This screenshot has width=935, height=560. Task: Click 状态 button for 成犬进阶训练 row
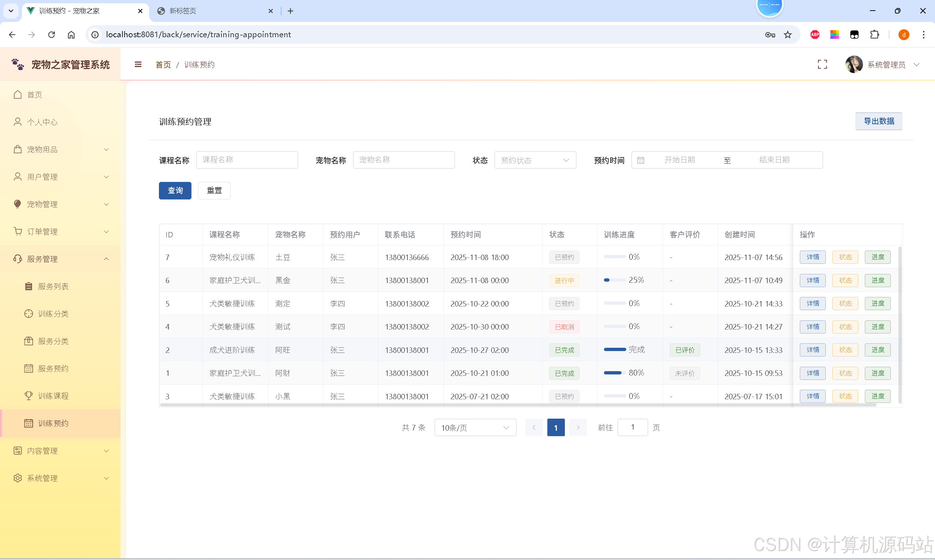pyautogui.click(x=845, y=350)
